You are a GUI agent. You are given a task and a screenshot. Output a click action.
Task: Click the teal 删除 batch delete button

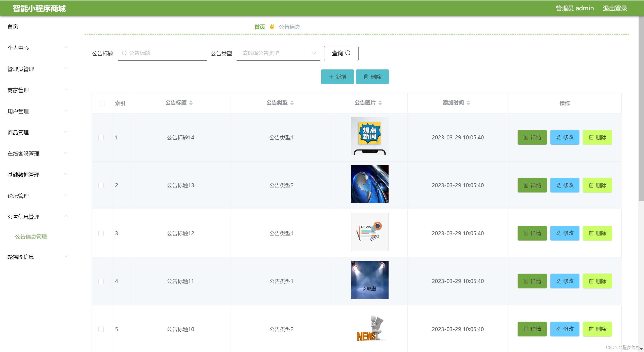(x=372, y=77)
